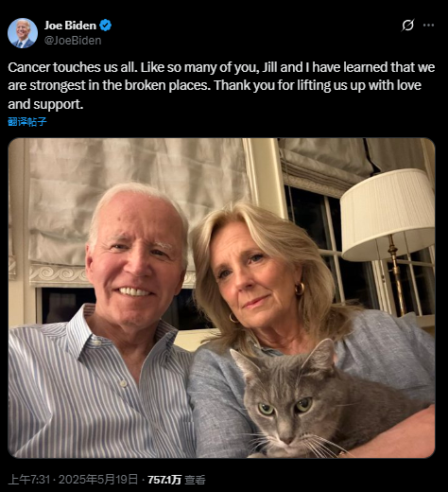Open Joe Biden's profile avatar
This screenshot has height=492, width=448.
pos(23,33)
